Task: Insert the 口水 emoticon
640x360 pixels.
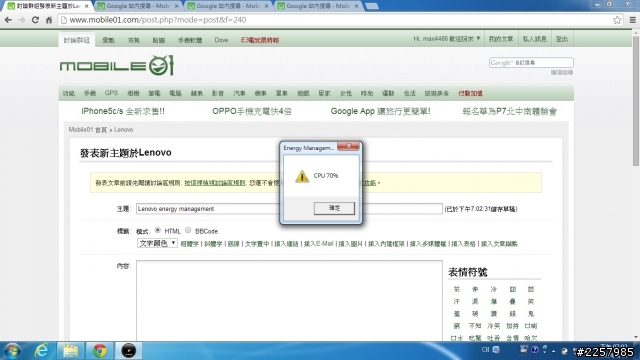Action: (456, 338)
